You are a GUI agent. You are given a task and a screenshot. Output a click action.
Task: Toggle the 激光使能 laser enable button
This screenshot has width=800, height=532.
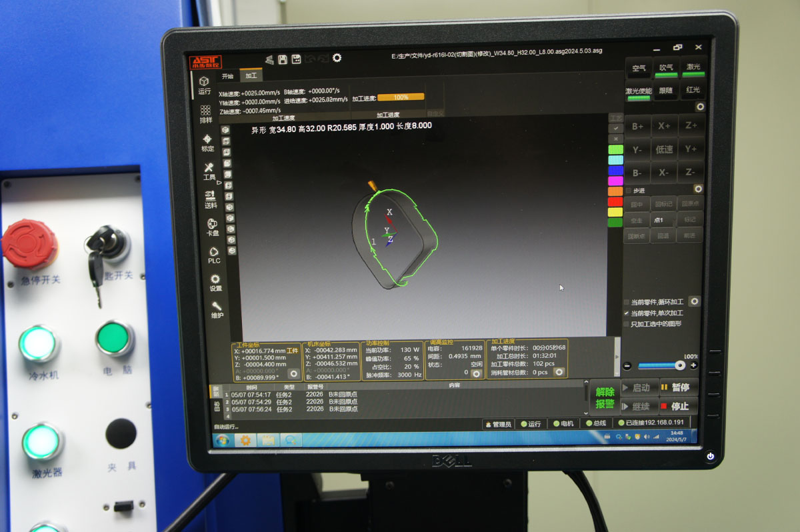638,92
